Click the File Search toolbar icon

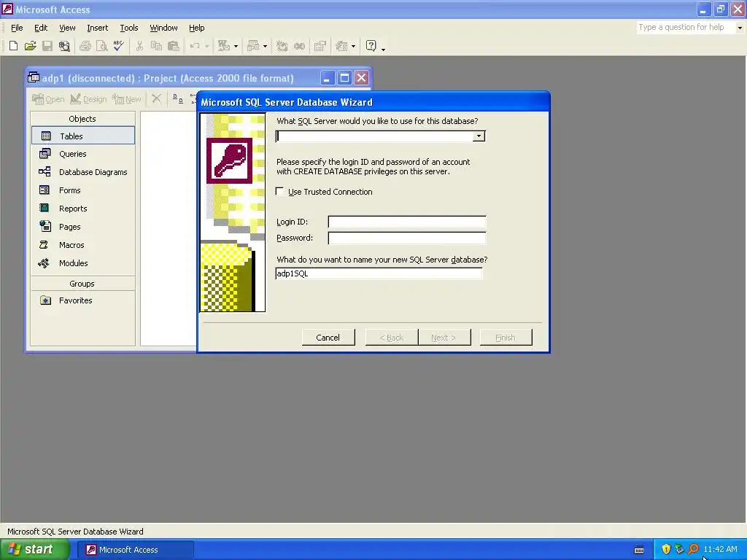pos(64,46)
